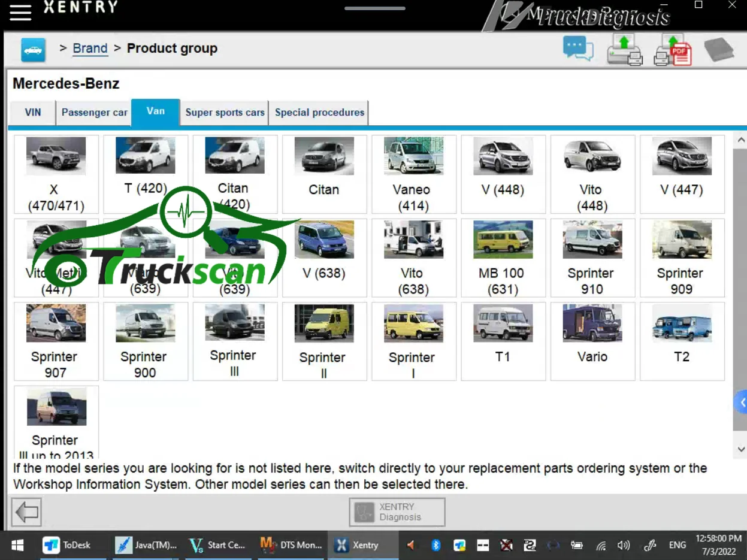Viewport: 747px width, 560px height.
Task: Pick the V (447) tile
Action: point(682,174)
